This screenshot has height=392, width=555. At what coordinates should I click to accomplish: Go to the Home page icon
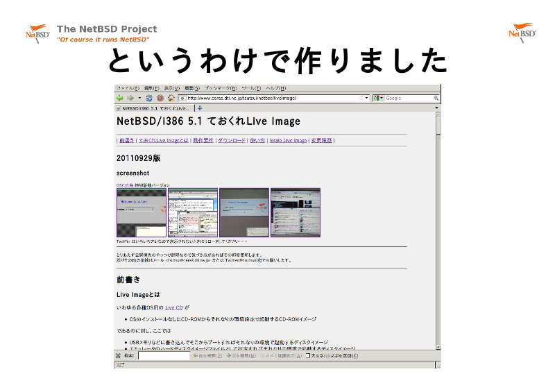point(171,98)
